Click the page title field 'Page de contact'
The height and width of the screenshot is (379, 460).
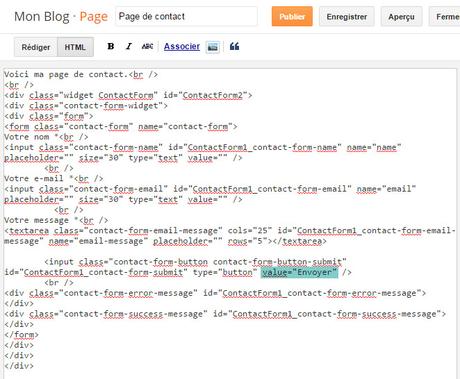pyautogui.click(x=186, y=16)
